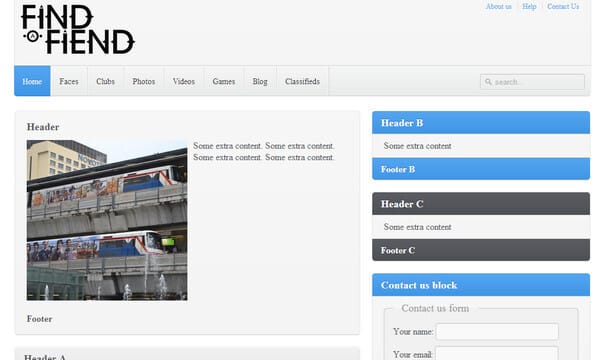Open Classifieds from the nav bar
Screen dimensions: 600x360
point(302,81)
